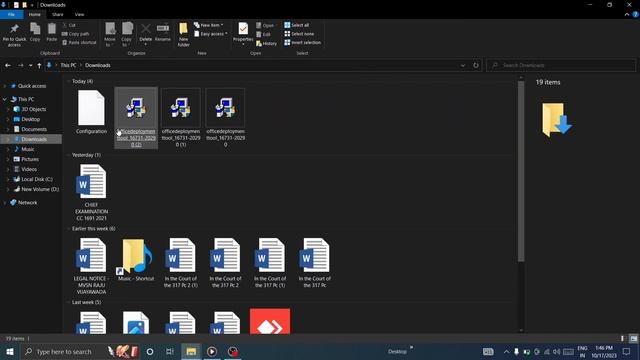Image resolution: width=640 pixels, height=360 pixels.
Task: Click the Search Downloads field
Action: pos(561,65)
